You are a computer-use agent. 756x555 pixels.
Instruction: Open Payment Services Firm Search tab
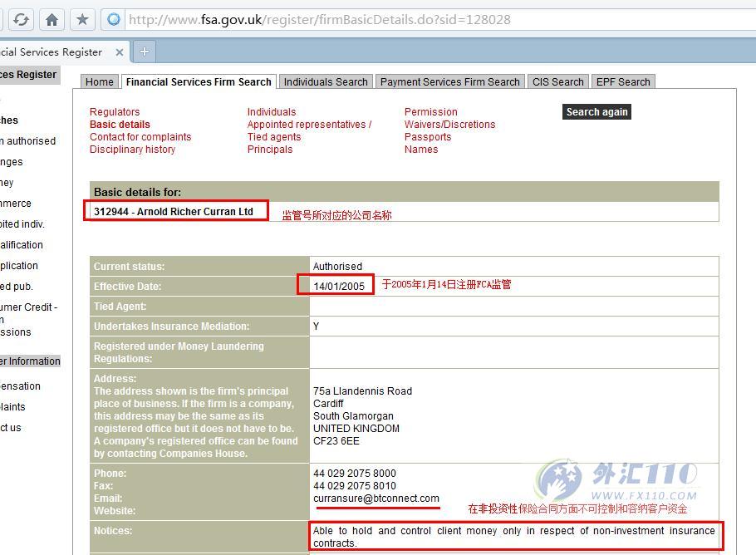coord(449,82)
